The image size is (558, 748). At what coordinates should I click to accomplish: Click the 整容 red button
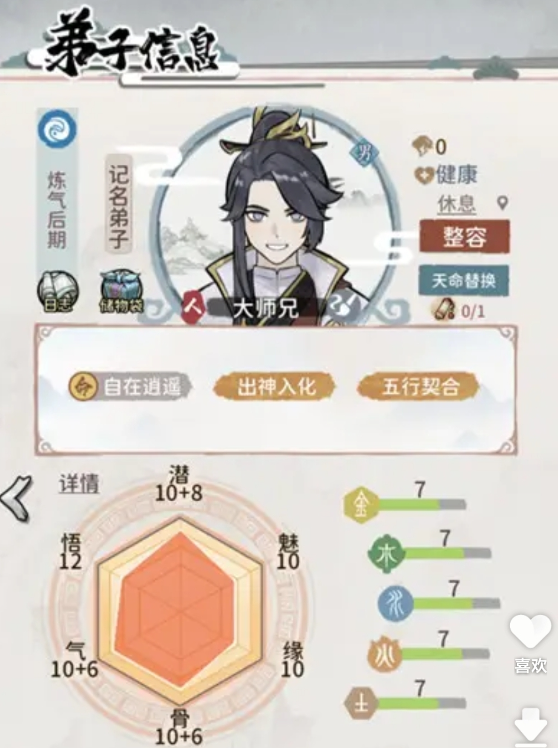click(x=465, y=237)
